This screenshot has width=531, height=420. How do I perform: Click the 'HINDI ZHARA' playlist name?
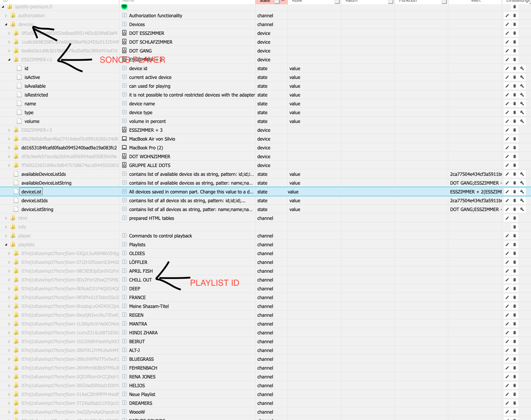[143, 333]
